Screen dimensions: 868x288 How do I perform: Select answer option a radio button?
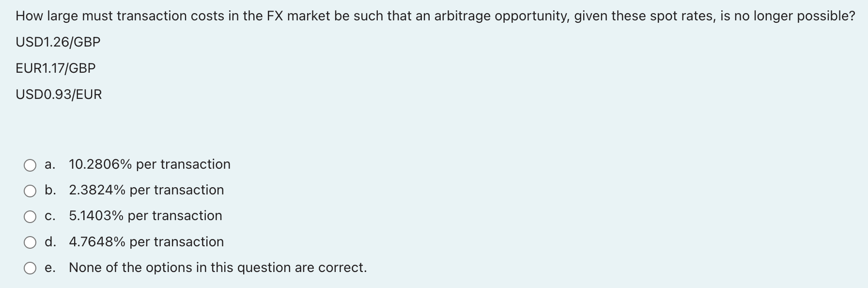click(30, 165)
